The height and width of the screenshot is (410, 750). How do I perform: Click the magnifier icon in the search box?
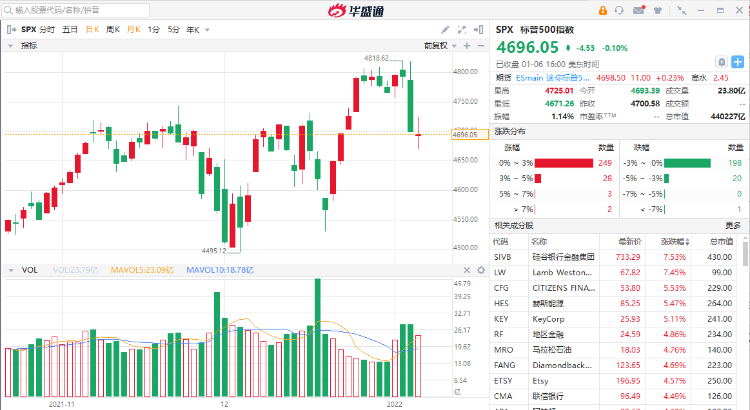pos(8,10)
